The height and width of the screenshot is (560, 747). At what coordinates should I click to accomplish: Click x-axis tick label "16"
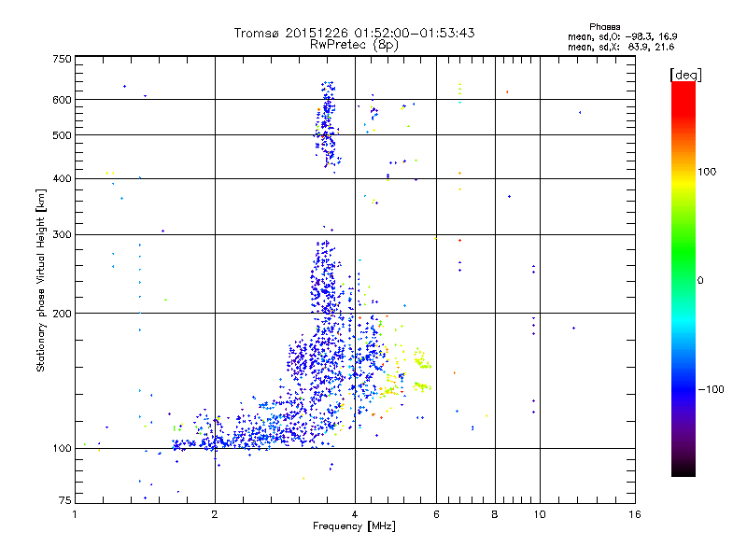(x=635, y=514)
